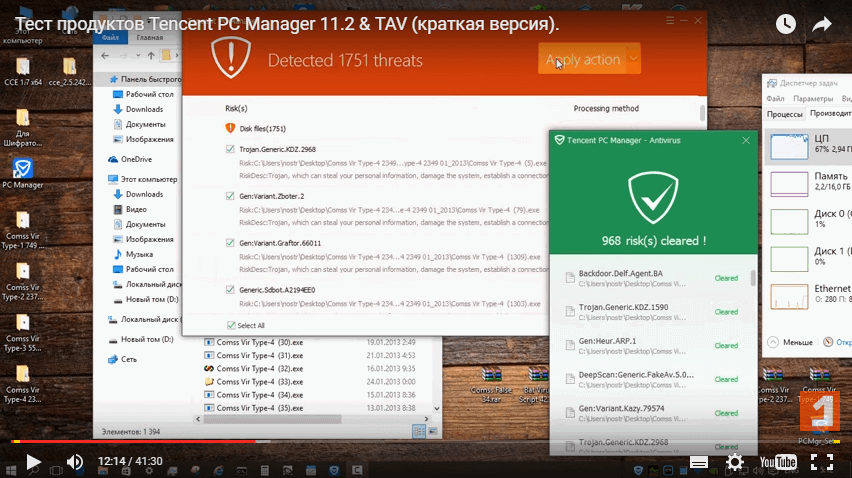The image size is (852, 478).
Task: Uncheck the Gen:Variant.Zboter.2 checkbox
Action: click(230, 196)
